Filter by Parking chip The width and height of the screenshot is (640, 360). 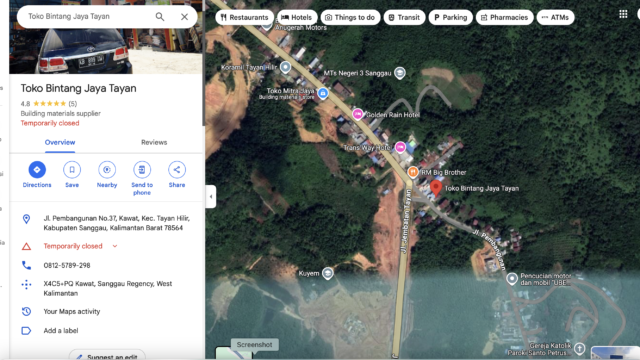[x=451, y=17]
